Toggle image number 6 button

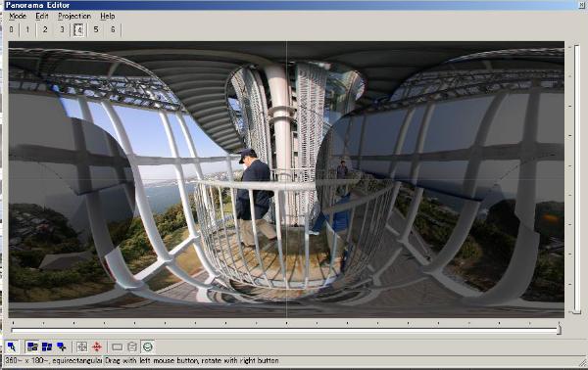[113, 29]
